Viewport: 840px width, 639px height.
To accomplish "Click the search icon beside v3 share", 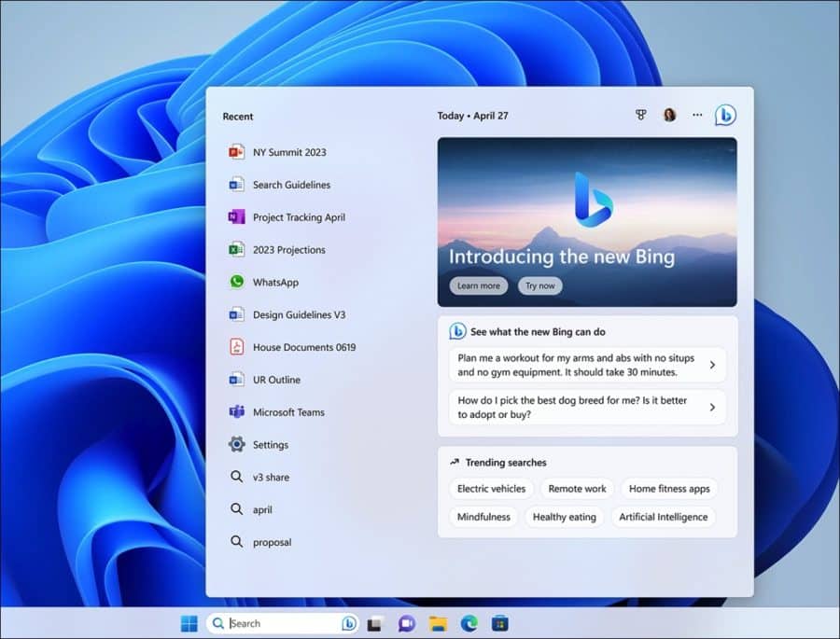I will 236,476.
